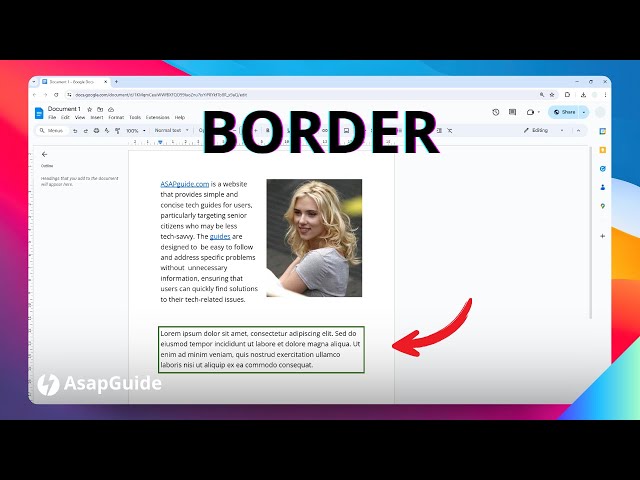640x480 pixels.
Task: Open the Extensions menu
Action: coord(158,117)
